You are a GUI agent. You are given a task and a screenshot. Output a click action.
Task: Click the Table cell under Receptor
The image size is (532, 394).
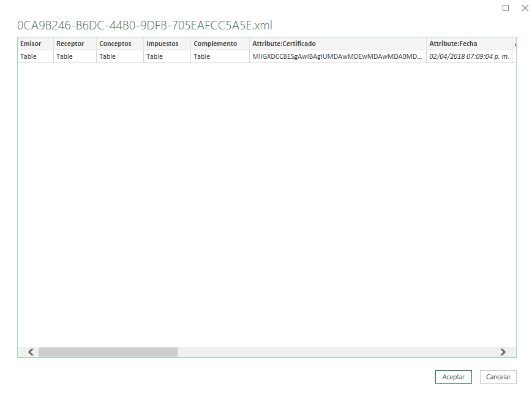pyautogui.click(x=75, y=56)
